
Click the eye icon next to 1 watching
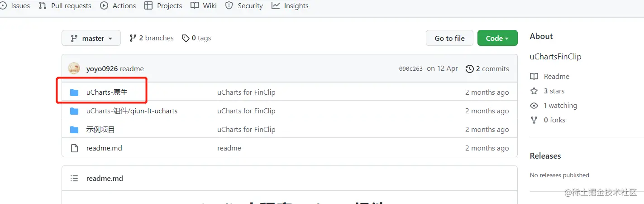[534, 106]
